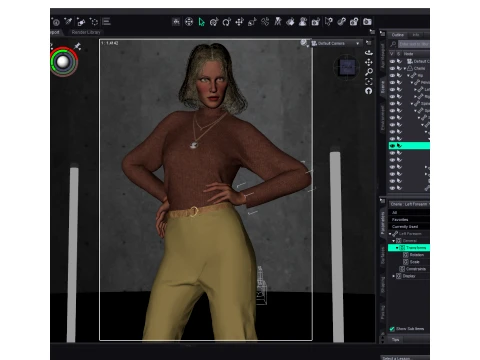This screenshot has height=360, width=480.
Task: Click the Active Pose tool icon
Action: click(x=278, y=22)
